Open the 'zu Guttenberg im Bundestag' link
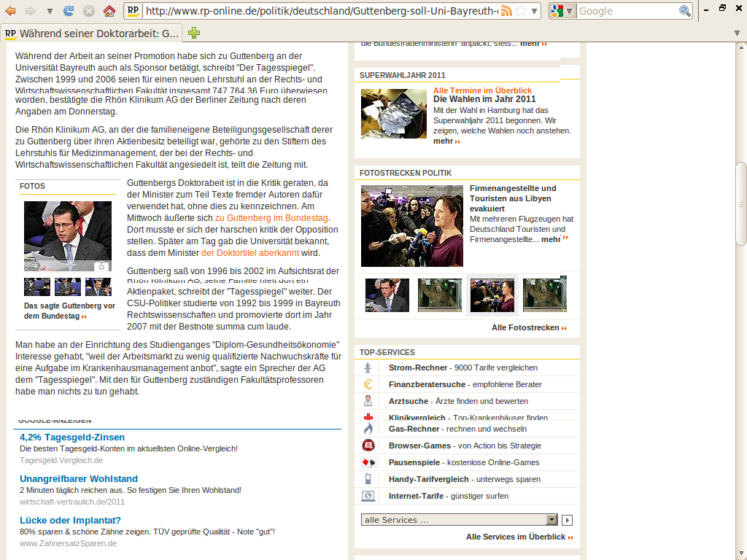This screenshot has width=747, height=560. pos(271,217)
